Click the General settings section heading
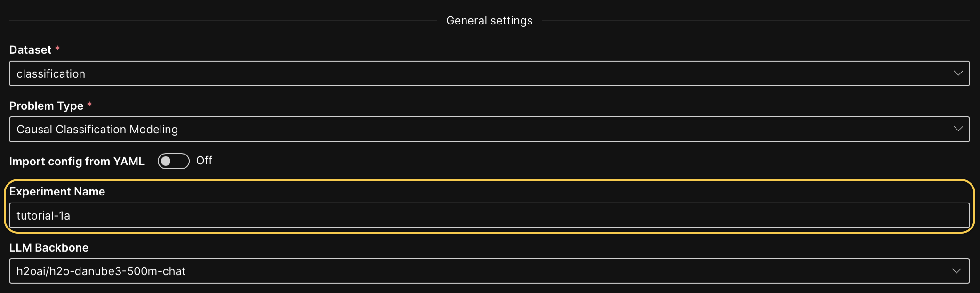 coord(490,21)
